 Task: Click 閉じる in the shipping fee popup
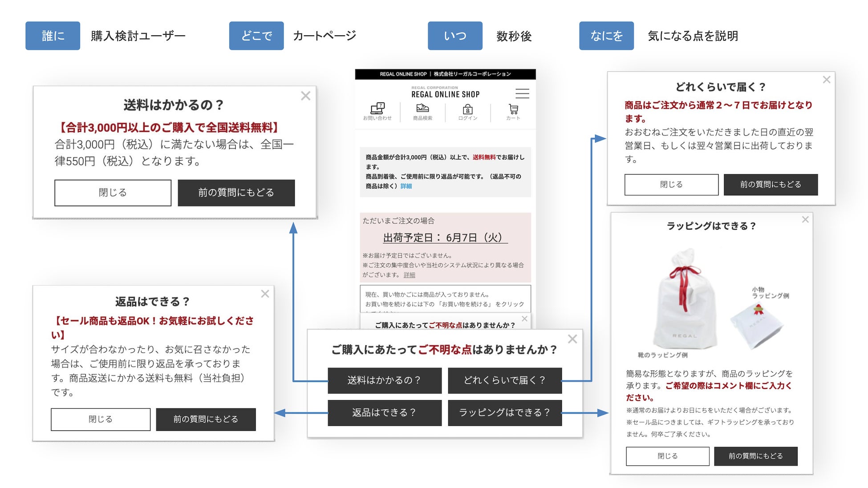[x=113, y=193]
